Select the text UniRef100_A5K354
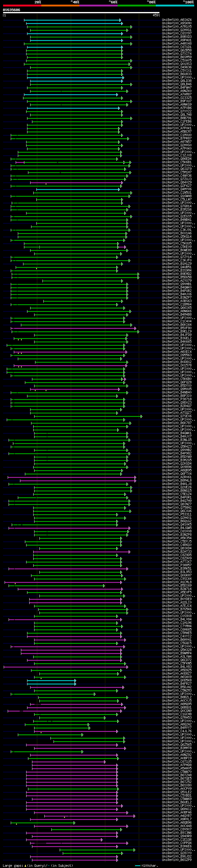The height and width of the screenshot is (868, 197). (x=177, y=538)
